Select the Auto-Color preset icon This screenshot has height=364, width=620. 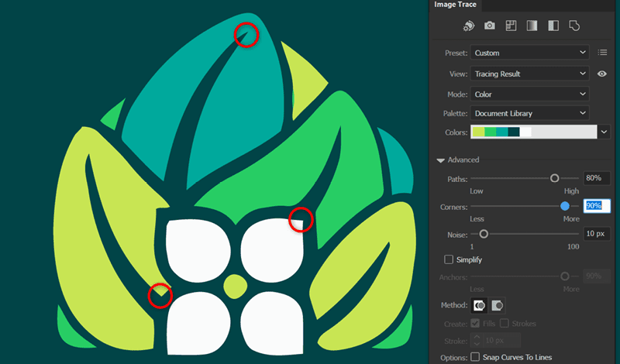coord(469,26)
